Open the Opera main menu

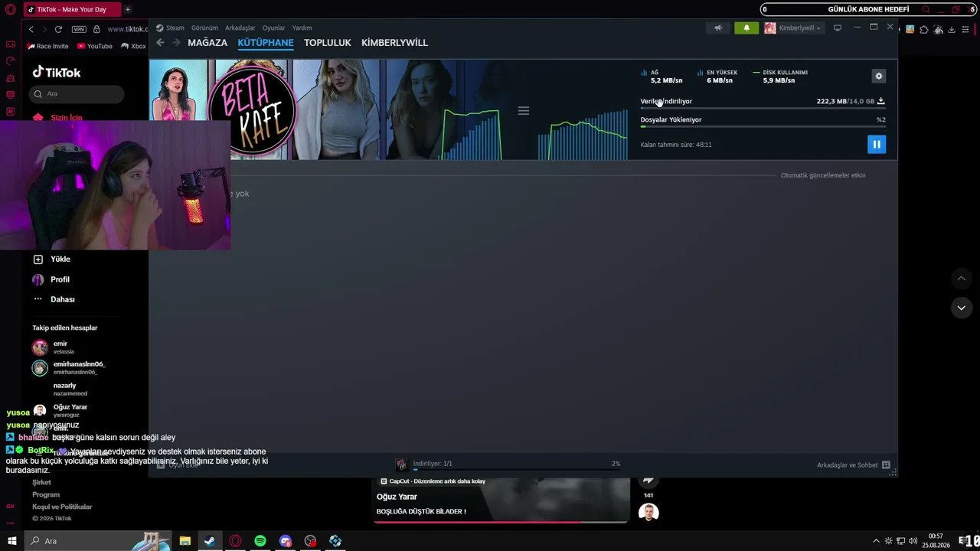[11, 9]
